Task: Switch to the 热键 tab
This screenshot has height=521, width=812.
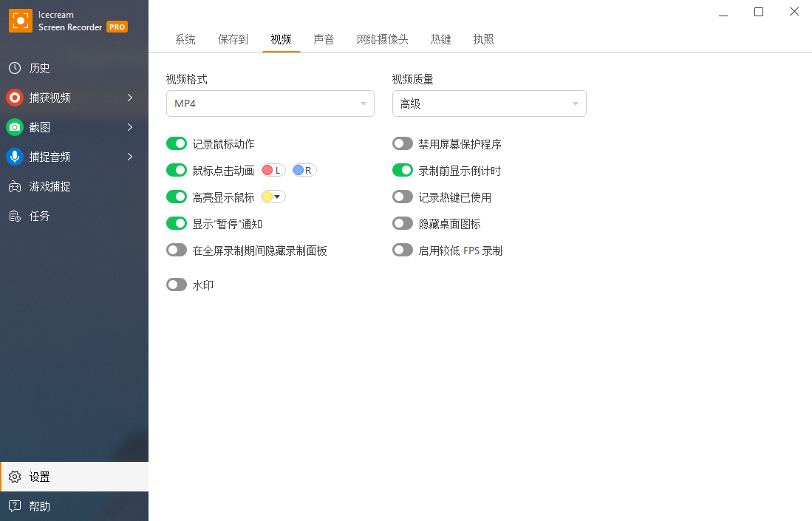Action: tap(440, 39)
